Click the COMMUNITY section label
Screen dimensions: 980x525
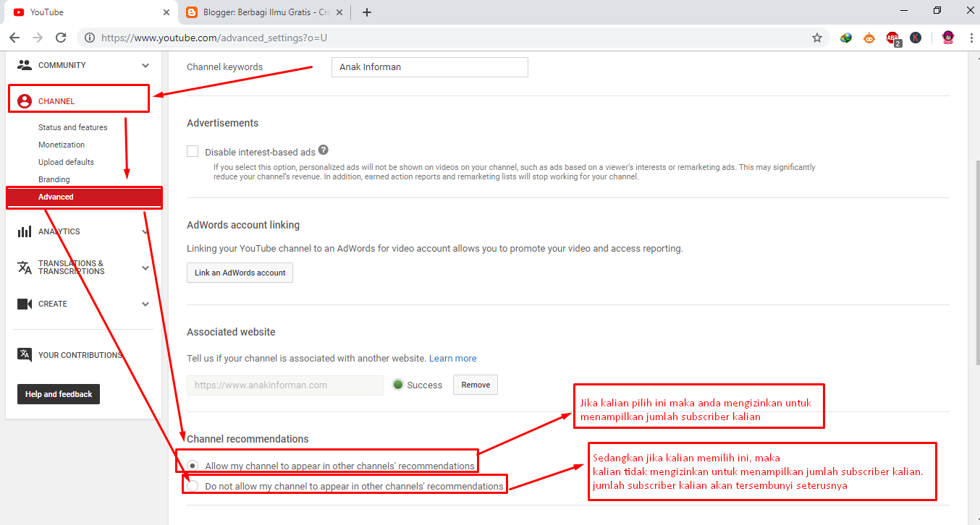coord(62,65)
